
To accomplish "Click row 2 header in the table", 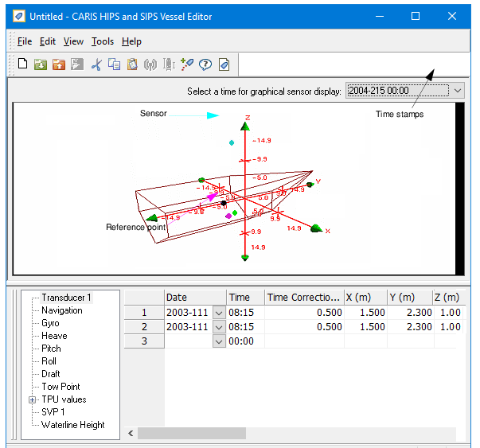I will [x=144, y=327].
